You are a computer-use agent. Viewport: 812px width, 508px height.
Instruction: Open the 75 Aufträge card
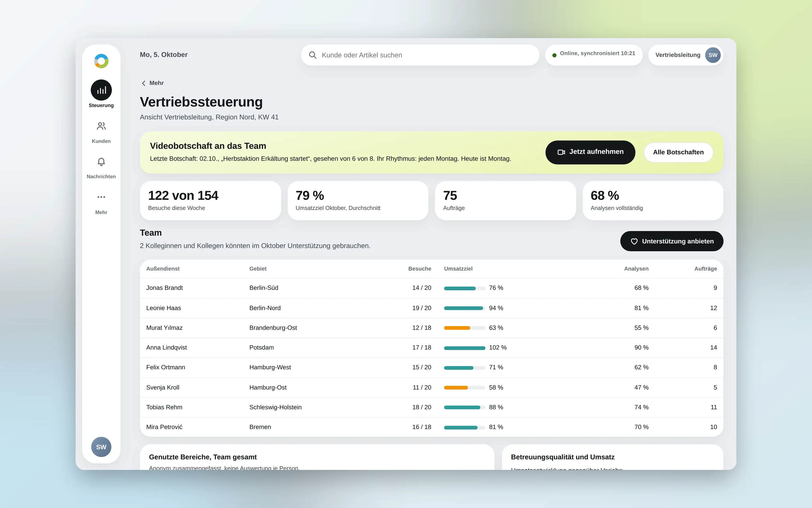click(505, 201)
